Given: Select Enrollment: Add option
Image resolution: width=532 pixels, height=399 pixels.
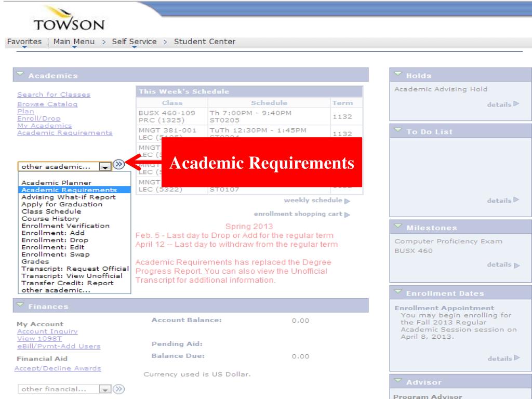Looking at the screenshot, I should pos(74,233).
